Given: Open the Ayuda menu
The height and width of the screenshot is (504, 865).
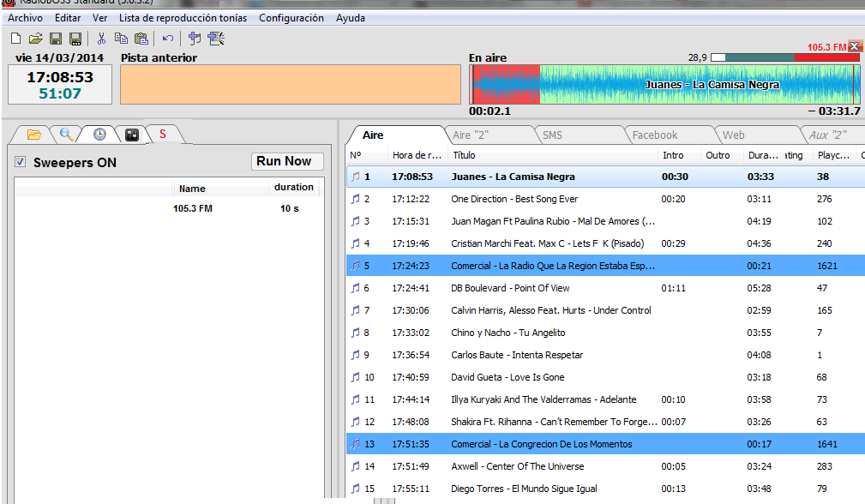Looking at the screenshot, I should (351, 18).
